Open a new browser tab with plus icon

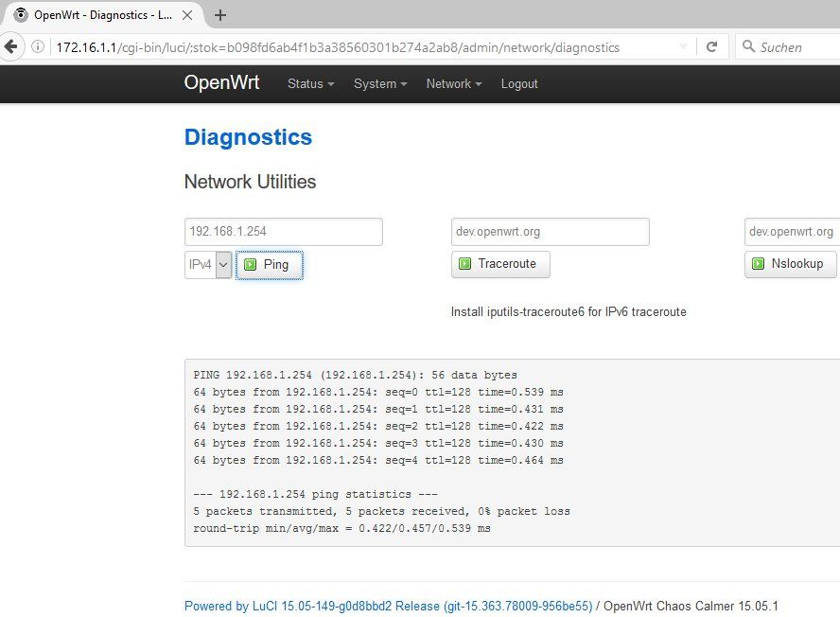pyautogui.click(x=220, y=15)
